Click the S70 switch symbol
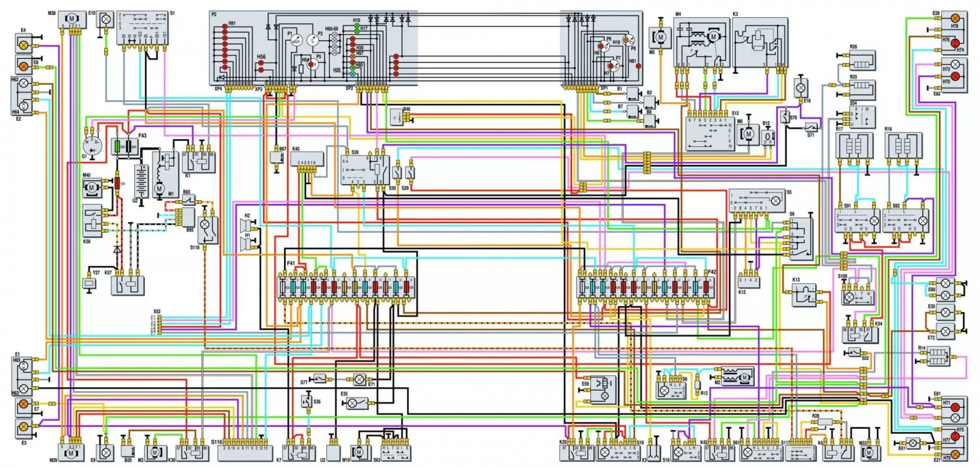The width and height of the screenshot is (980, 468). [x=786, y=117]
